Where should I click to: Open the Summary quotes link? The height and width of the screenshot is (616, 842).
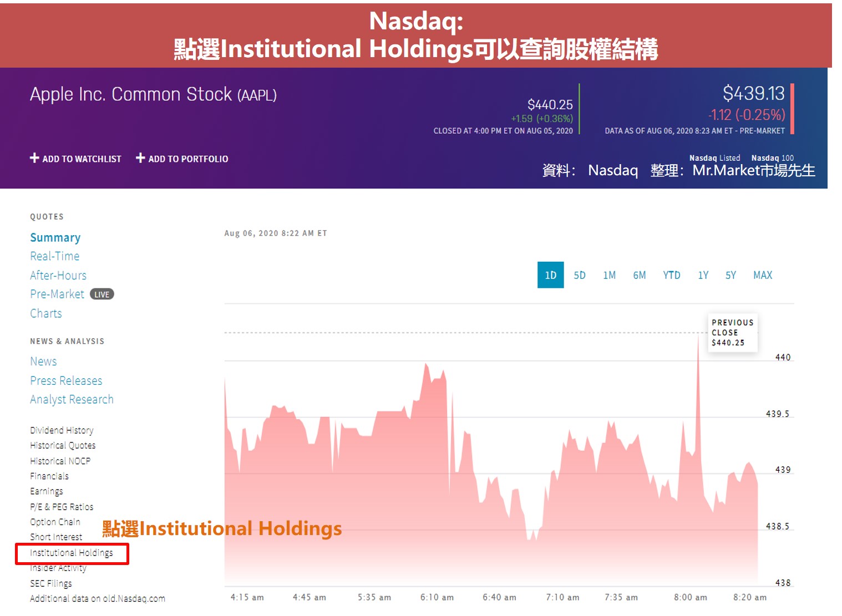click(x=55, y=238)
